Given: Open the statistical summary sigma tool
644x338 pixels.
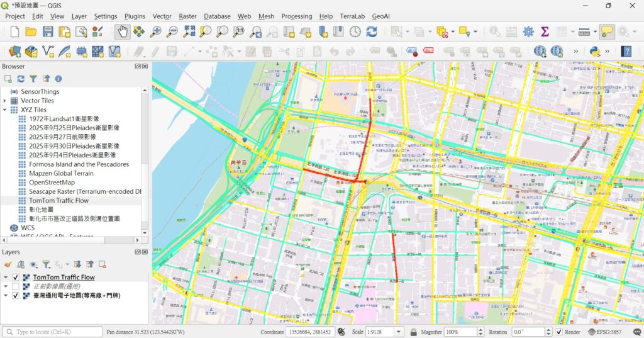Looking at the screenshot, I should pos(545,31).
